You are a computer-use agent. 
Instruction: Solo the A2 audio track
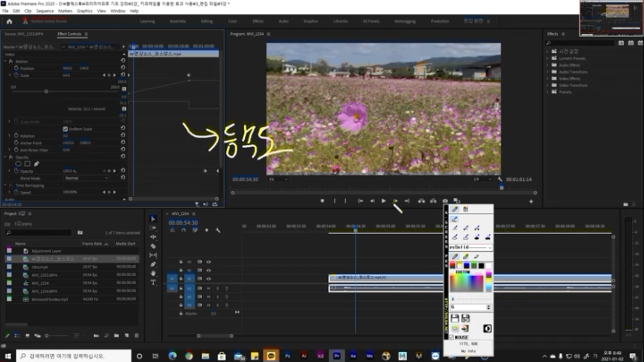click(x=218, y=297)
